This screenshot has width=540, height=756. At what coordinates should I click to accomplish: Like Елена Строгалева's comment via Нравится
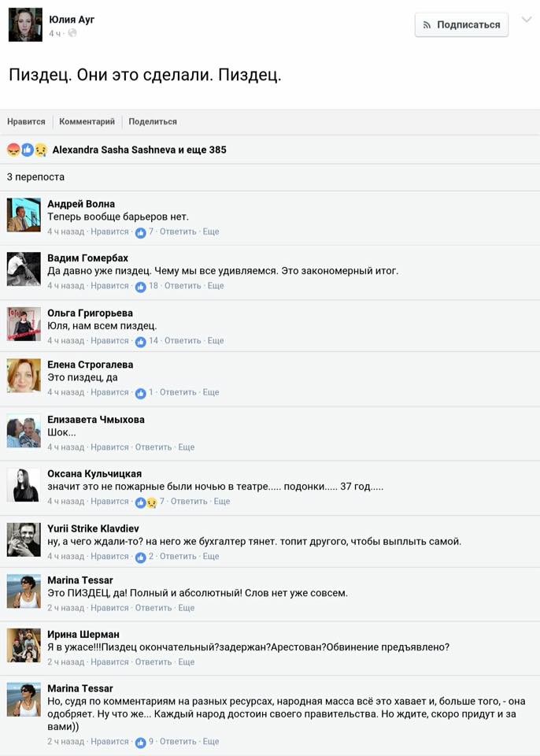(x=109, y=392)
